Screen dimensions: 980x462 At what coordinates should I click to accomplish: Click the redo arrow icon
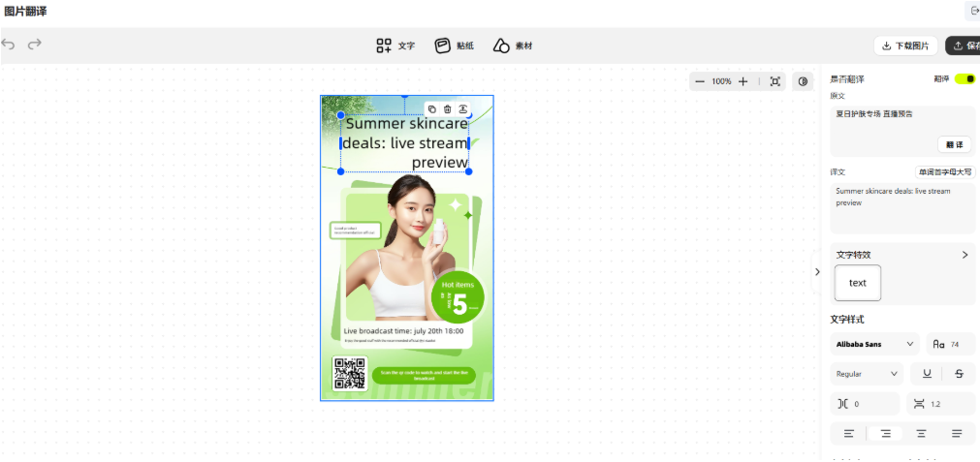[35, 45]
